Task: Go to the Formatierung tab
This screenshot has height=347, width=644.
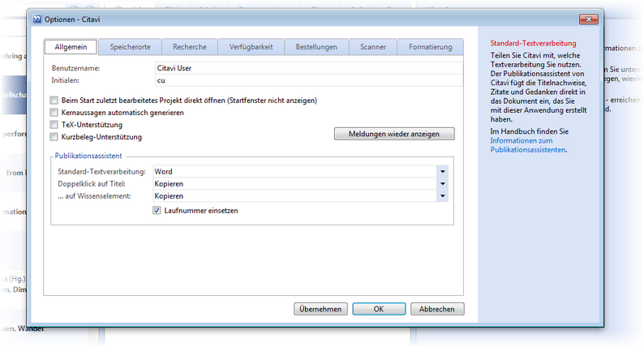Action: pyautogui.click(x=431, y=47)
